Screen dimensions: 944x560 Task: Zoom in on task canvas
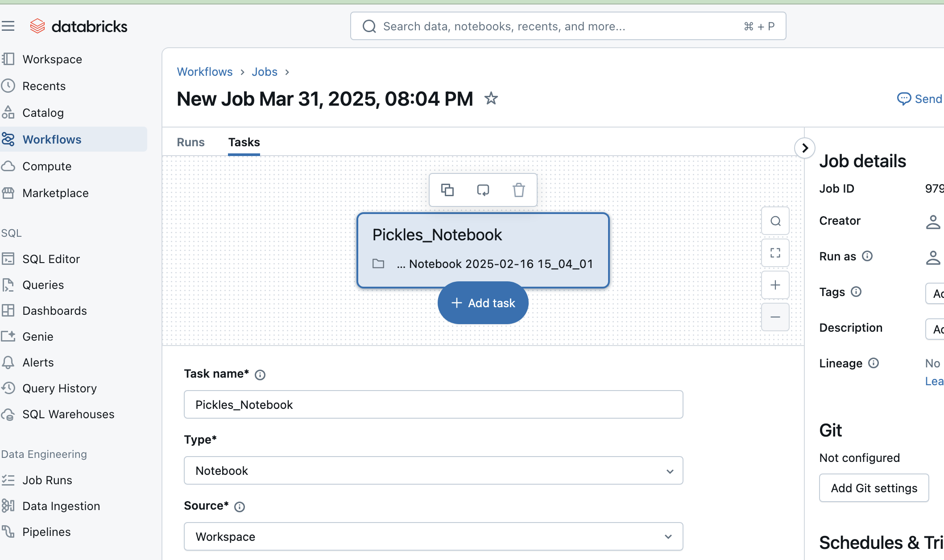pyautogui.click(x=775, y=285)
